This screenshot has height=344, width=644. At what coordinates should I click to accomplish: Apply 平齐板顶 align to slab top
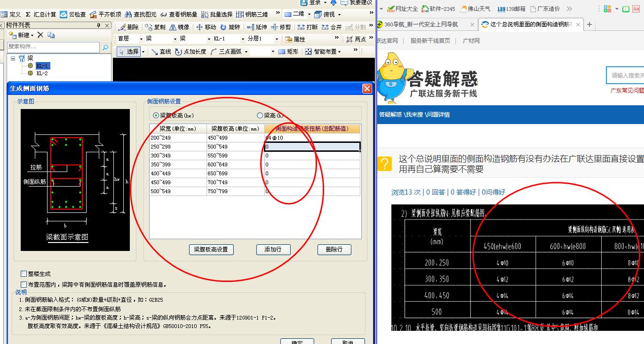coord(105,15)
